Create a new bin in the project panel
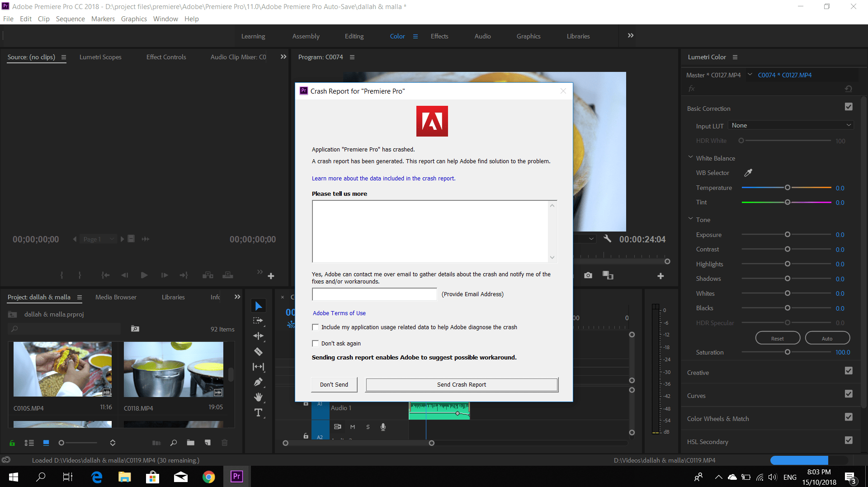868x487 pixels. [x=190, y=443]
